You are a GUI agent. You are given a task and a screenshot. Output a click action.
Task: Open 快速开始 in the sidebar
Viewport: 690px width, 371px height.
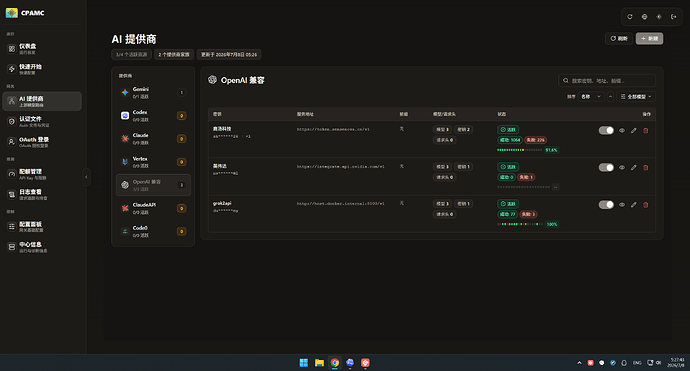pos(42,69)
